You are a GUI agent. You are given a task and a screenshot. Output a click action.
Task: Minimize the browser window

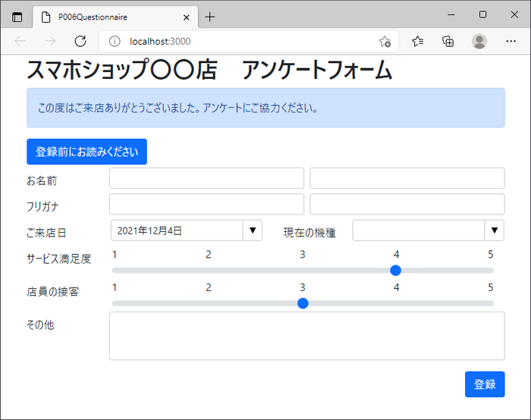(x=451, y=15)
